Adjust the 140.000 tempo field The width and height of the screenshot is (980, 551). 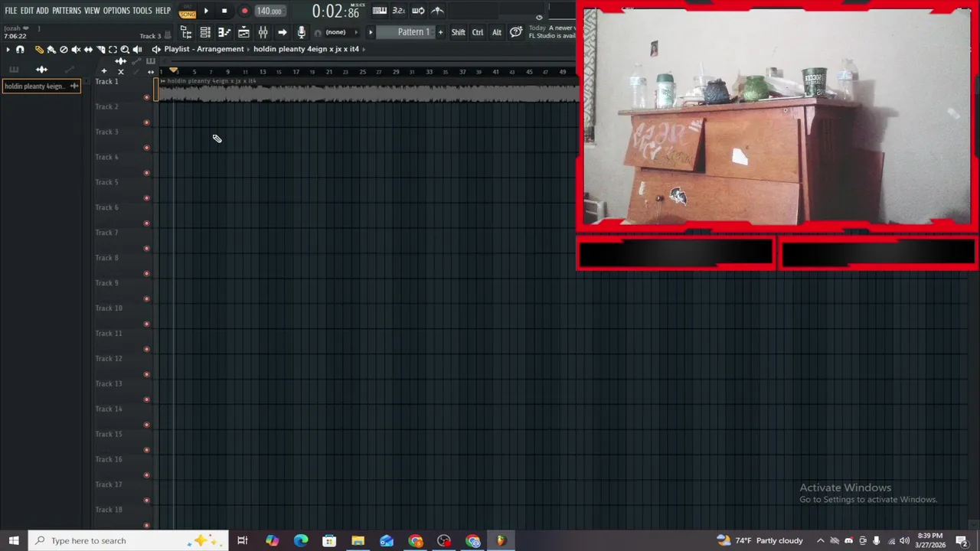pyautogui.click(x=269, y=11)
